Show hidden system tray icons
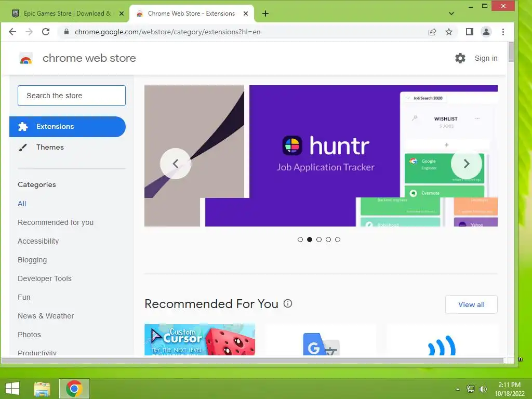Screen dimensions: 532x399 click(458, 389)
